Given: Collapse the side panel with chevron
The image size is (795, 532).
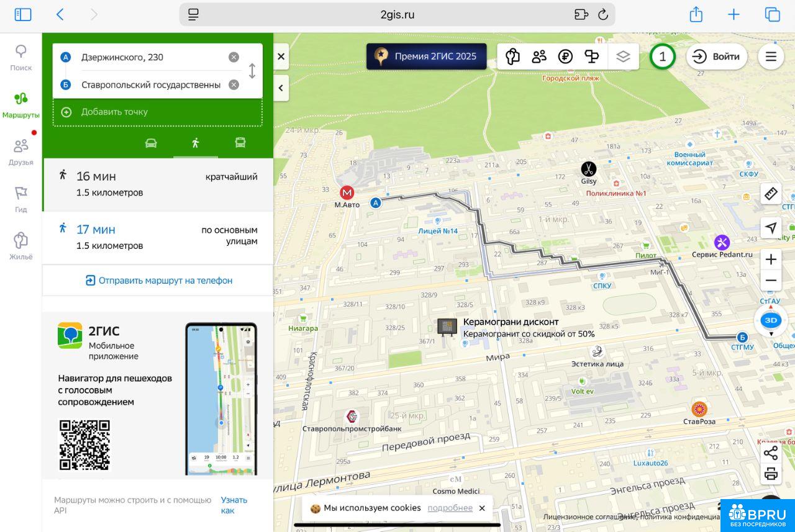Looking at the screenshot, I should tap(281, 88).
